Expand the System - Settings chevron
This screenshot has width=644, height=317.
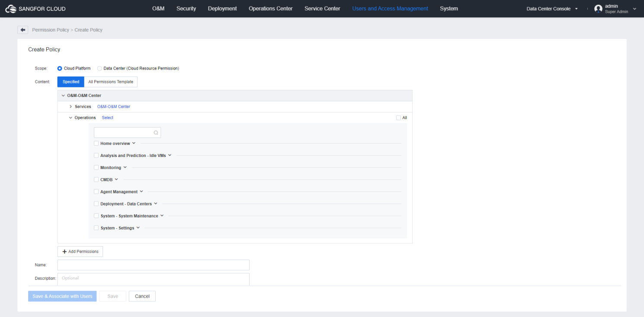click(x=138, y=228)
